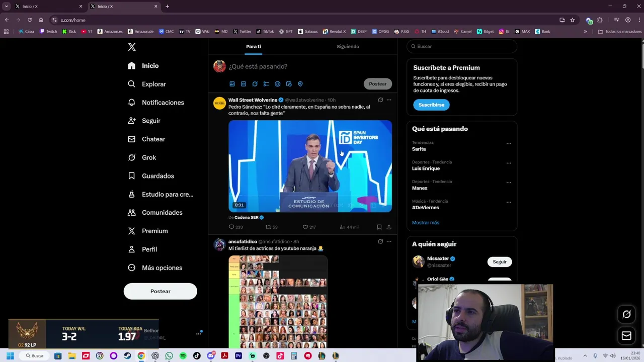Open the Sarita trending topic
This screenshot has width=644, height=362.
point(419,149)
